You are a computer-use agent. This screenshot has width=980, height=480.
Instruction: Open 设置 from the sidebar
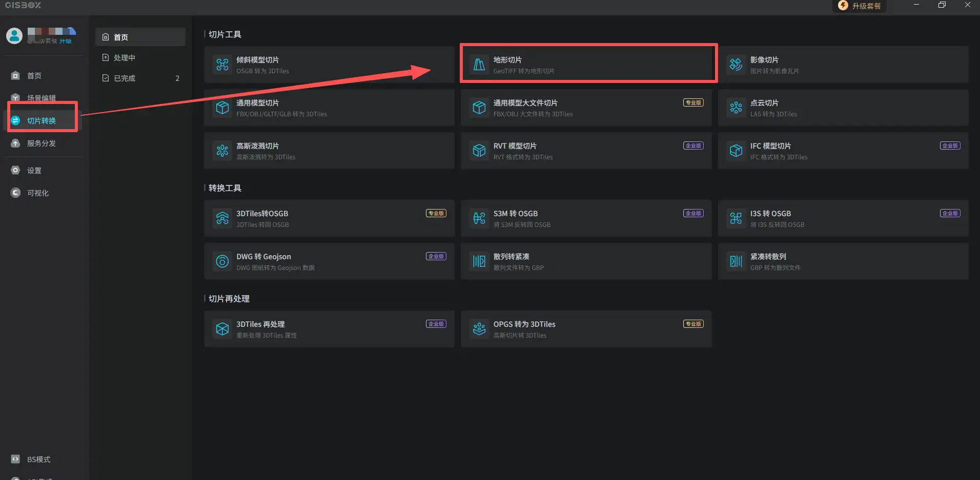(x=34, y=171)
